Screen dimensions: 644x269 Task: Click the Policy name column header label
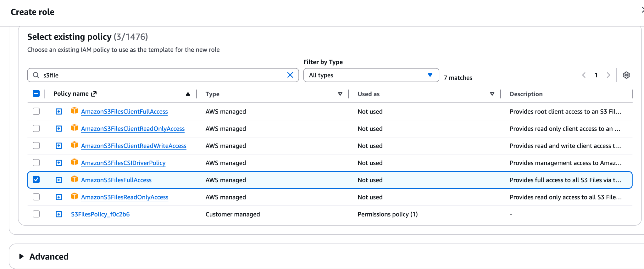point(71,93)
